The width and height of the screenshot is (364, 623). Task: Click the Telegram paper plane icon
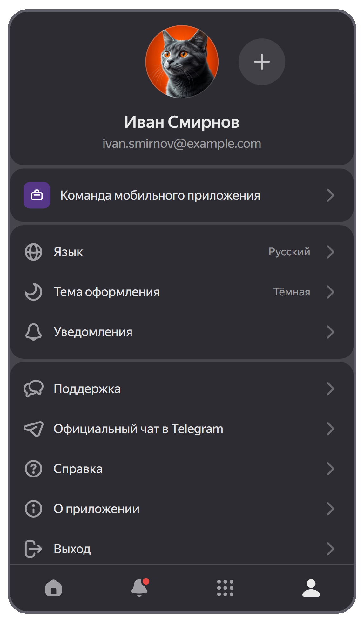(x=33, y=429)
